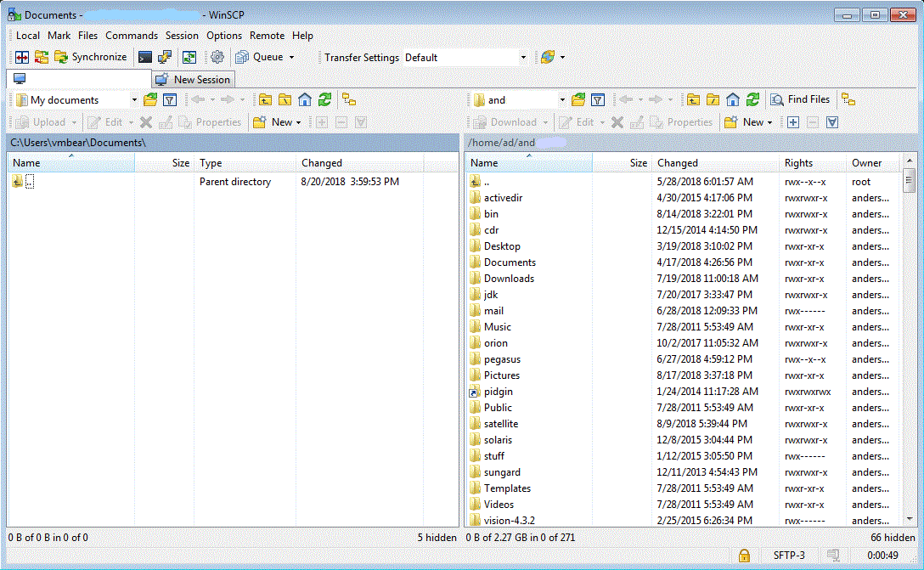Click the SFTP-3 protocol status entry
The height and width of the screenshot is (570, 924).
pos(788,556)
